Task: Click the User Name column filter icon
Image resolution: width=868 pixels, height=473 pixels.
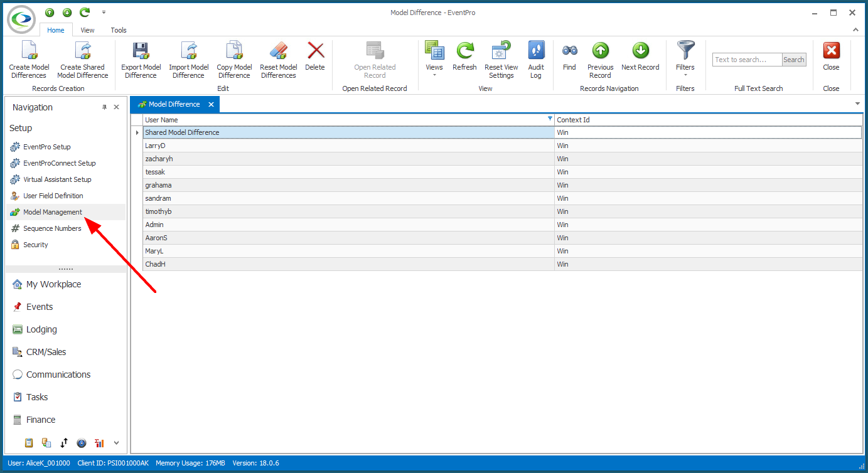Action: click(550, 118)
